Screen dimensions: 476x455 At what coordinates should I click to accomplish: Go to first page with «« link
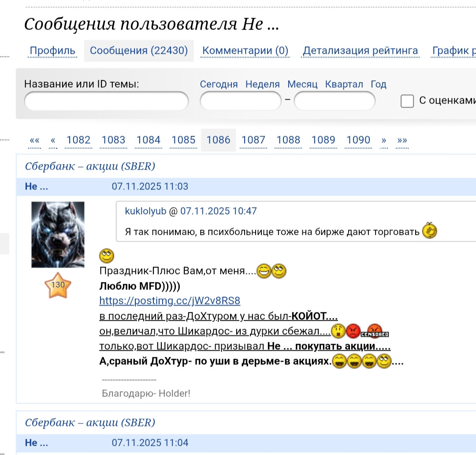(35, 140)
